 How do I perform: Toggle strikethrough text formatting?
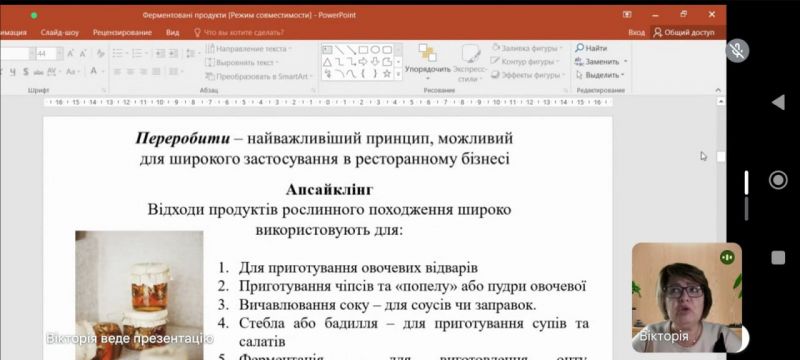38,72
